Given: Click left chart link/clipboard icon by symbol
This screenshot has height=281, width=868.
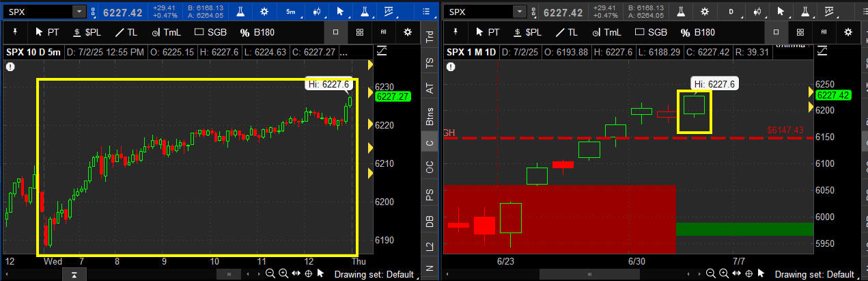Looking at the screenshot, I should 93,12.
